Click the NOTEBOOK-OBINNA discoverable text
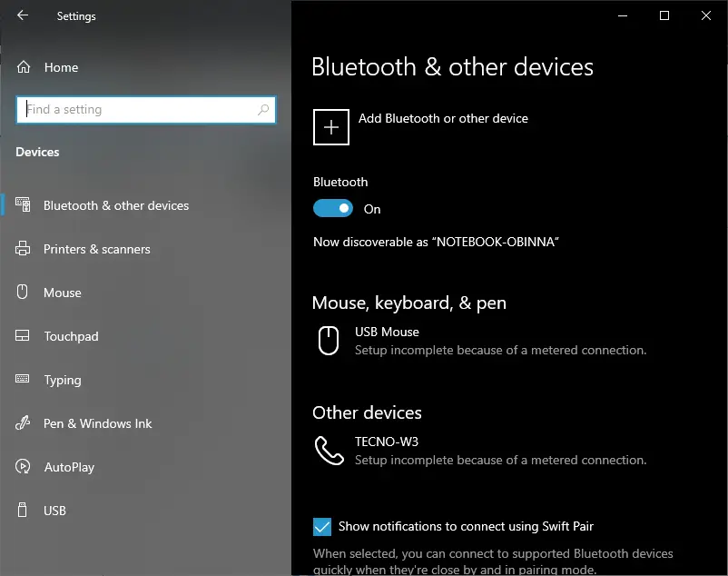 coord(436,242)
